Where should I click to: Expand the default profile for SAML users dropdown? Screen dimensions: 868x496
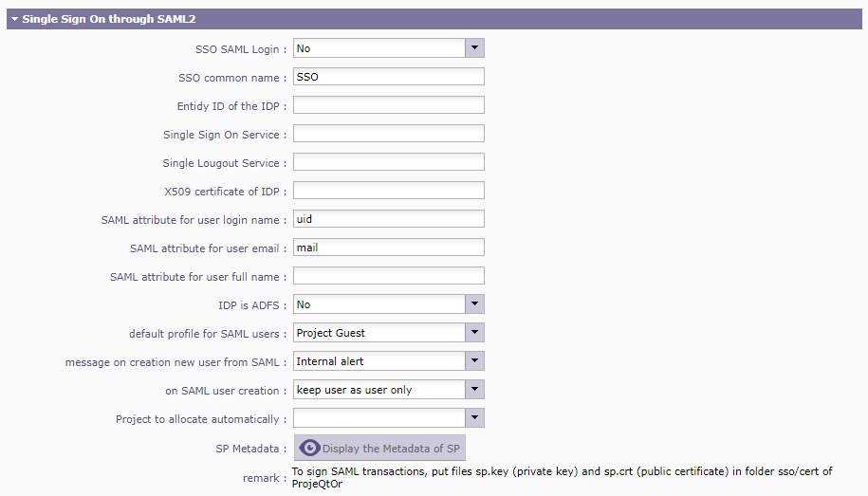[474, 333]
